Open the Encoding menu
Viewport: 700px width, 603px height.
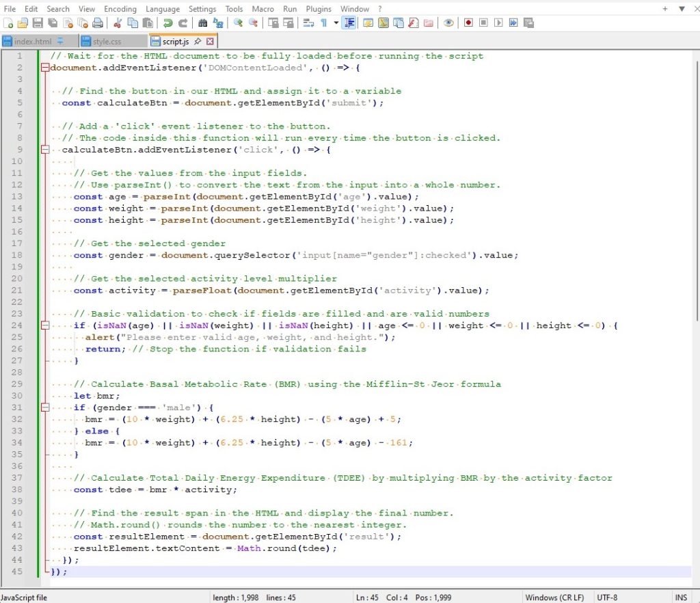click(120, 9)
